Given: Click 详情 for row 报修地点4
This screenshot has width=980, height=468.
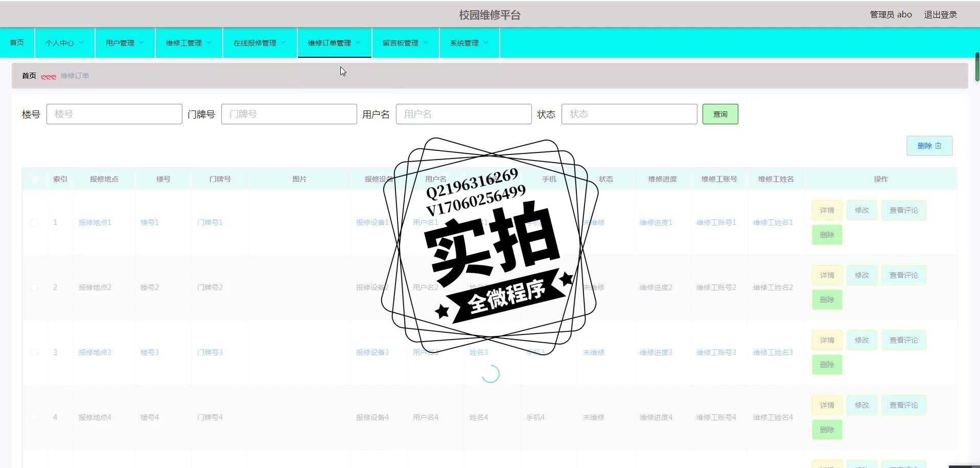Looking at the screenshot, I should (827, 405).
